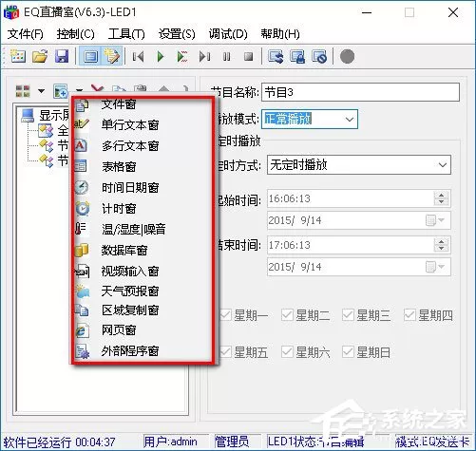Open the 调试(D) menu
Screen dimensions: 476x451
click(228, 33)
